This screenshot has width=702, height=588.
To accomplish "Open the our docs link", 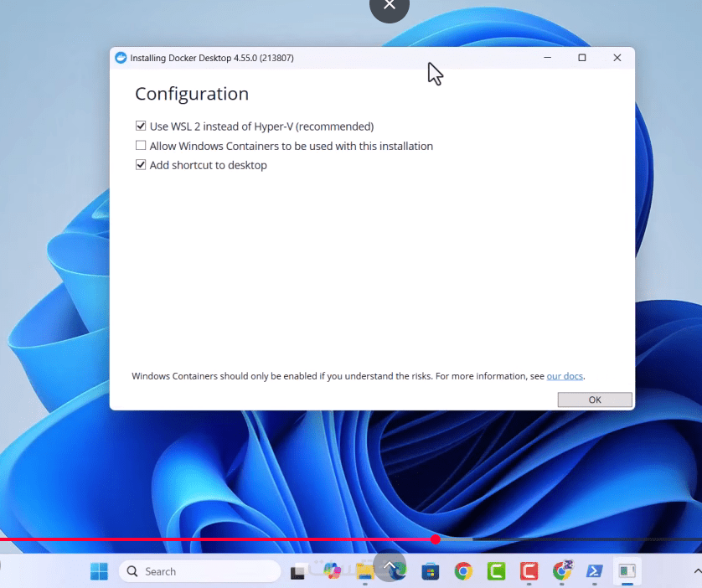I will [x=565, y=376].
